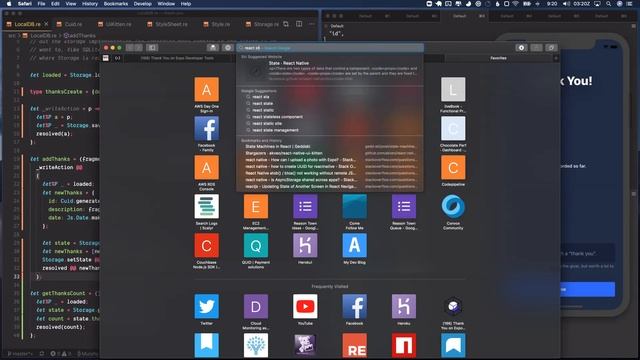Viewport: 640px width, 360px height.
Task: Open the RE tile in Frequently Visited
Action: click(x=354, y=345)
